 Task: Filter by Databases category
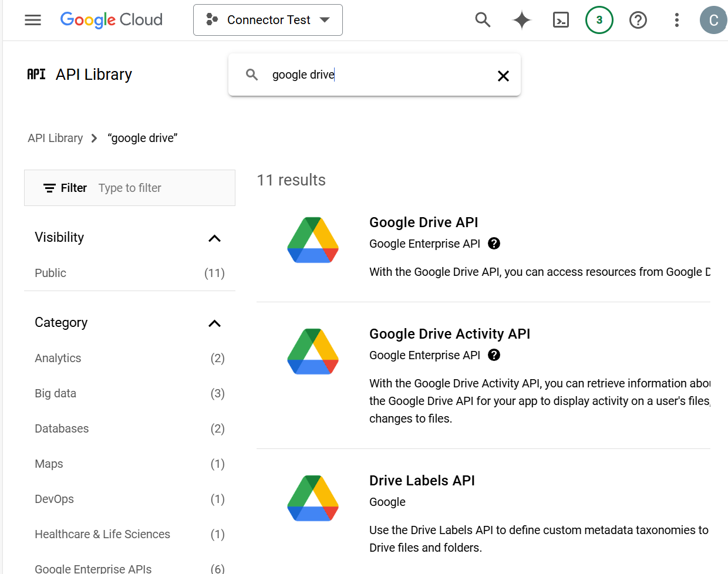pyautogui.click(x=129, y=428)
